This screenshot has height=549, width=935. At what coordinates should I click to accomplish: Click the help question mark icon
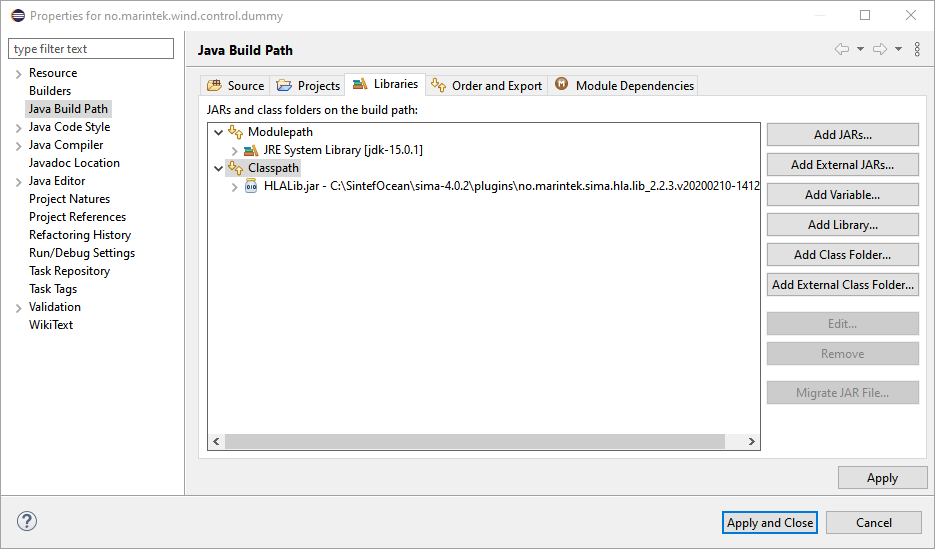click(x=27, y=521)
